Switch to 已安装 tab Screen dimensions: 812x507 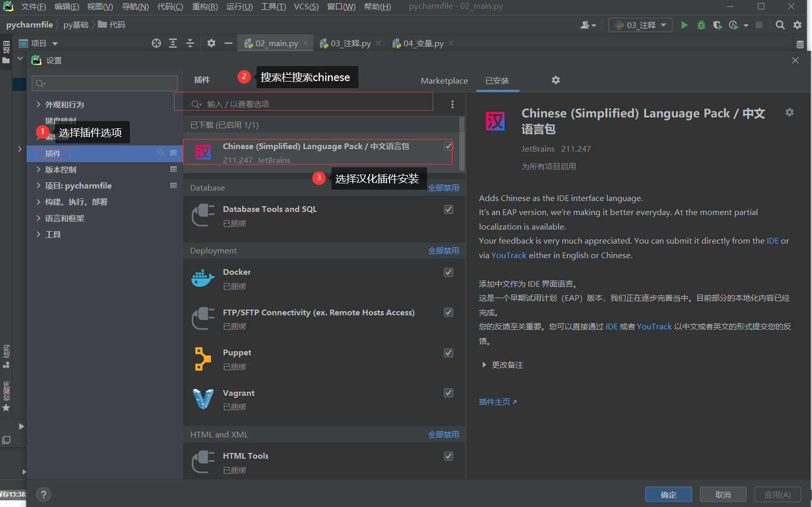(x=497, y=81)
